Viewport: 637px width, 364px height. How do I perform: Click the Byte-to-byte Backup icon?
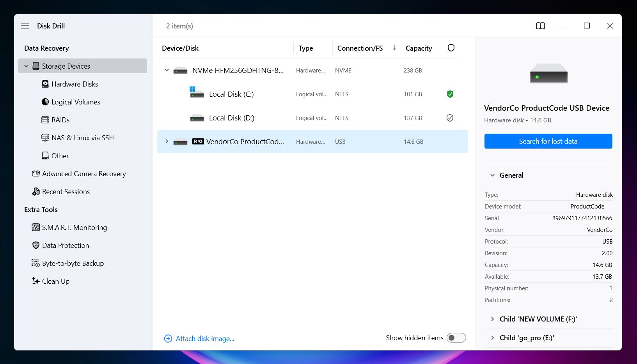pos(36,263)
